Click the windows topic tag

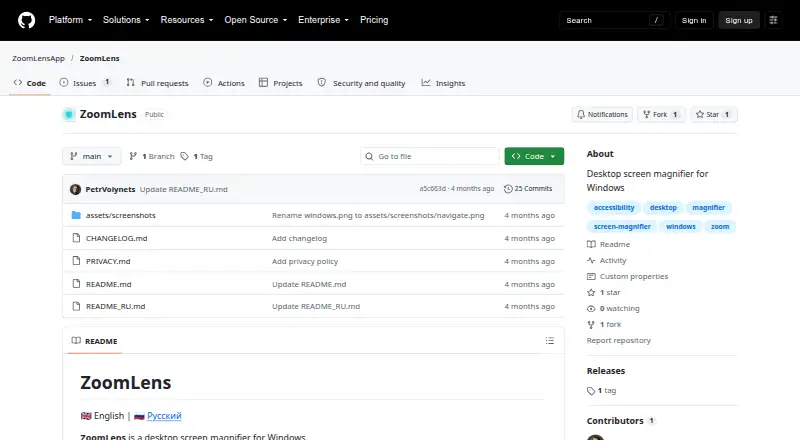pyautogui.click(x=681, y=227)
